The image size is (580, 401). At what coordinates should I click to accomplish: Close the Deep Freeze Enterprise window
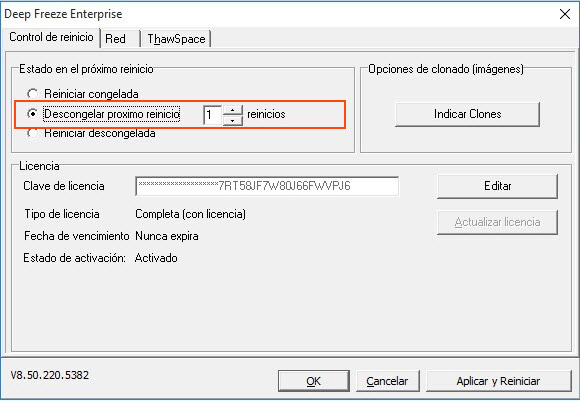click(565, 14)
